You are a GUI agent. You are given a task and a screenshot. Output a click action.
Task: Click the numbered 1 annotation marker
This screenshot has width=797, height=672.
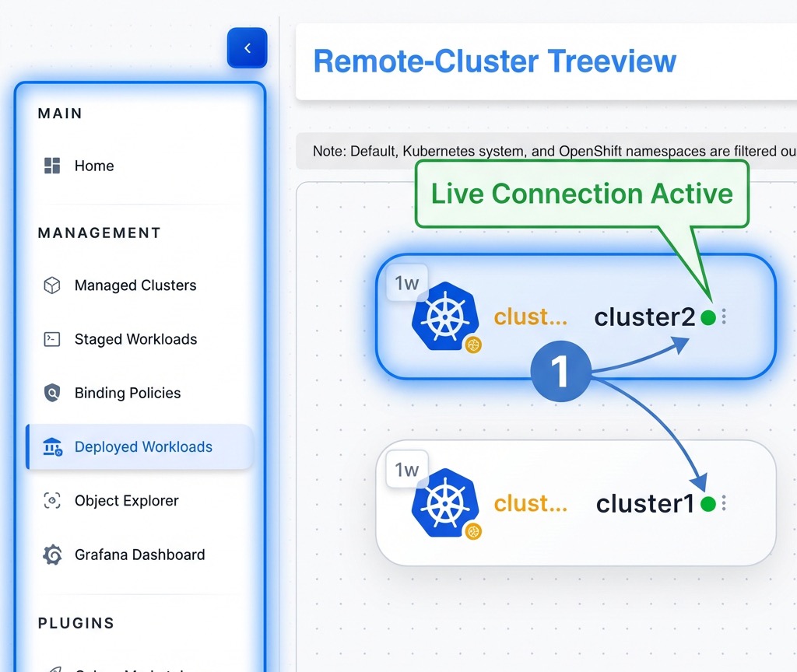(560, 373)
